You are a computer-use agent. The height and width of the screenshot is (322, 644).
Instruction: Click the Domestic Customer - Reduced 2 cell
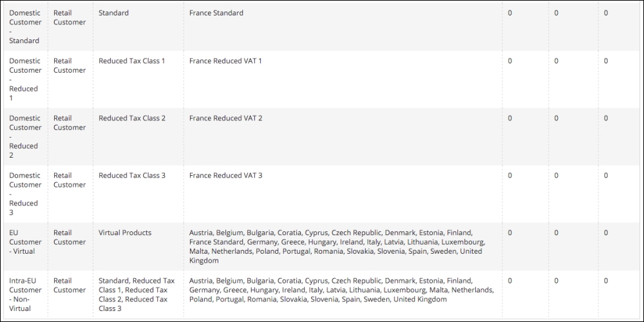click(x=24, y=137)
